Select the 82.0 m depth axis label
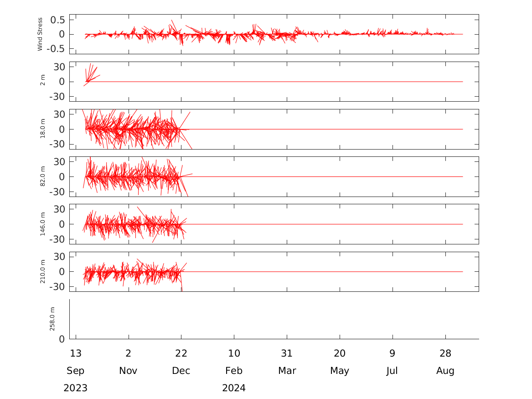The width and height of the screenshot is (532, 399). pos(42,176)
